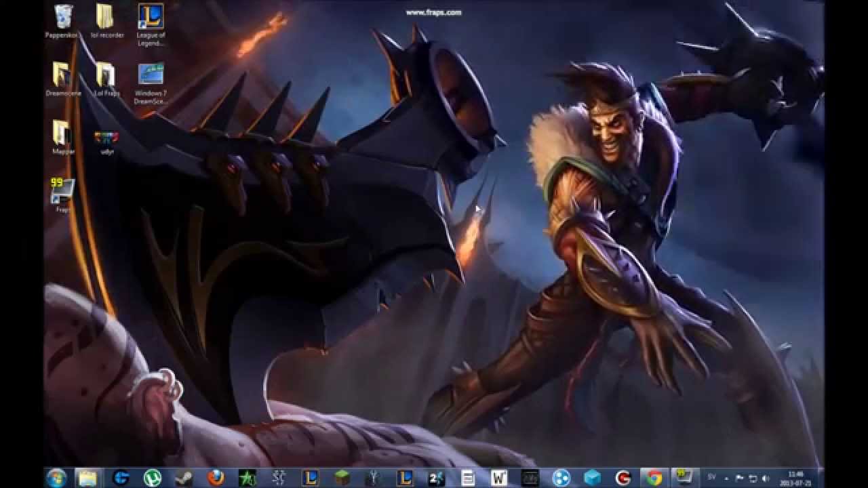Open Steam from the taskbar
This screenshot has width=868, height=488.
tap(183, 478)
